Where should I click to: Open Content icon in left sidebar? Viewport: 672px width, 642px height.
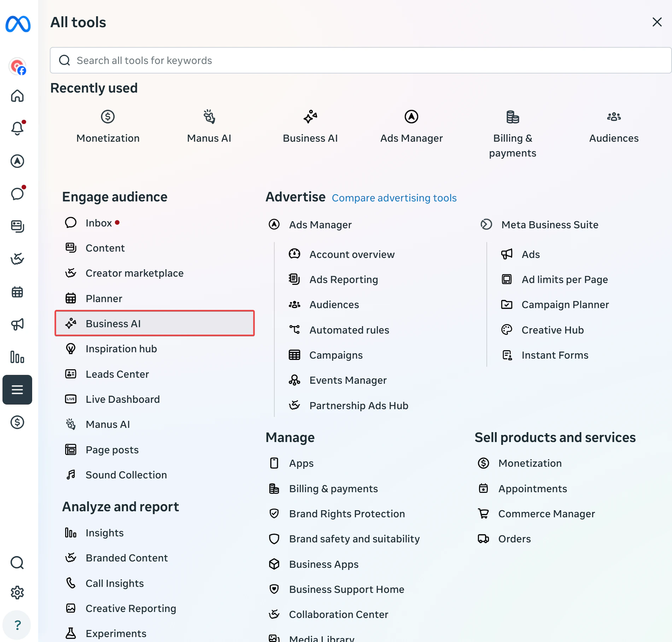(x=17, y=226)
